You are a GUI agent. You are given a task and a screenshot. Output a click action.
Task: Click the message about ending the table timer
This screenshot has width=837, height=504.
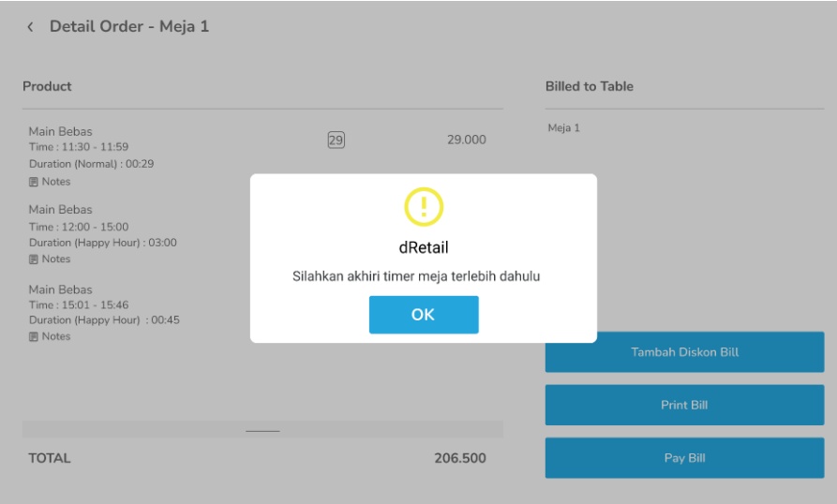click(416, 276)
